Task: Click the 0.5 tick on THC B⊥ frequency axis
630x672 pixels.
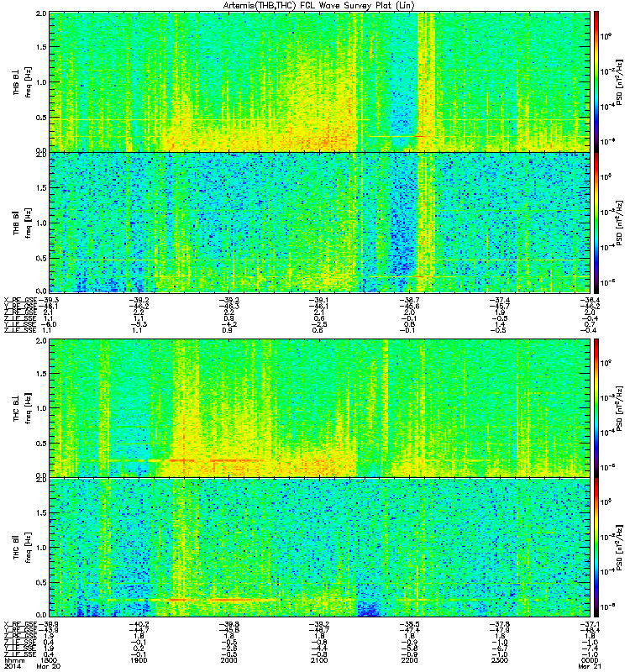Action: pyautogui.click(x=41, y=444)
